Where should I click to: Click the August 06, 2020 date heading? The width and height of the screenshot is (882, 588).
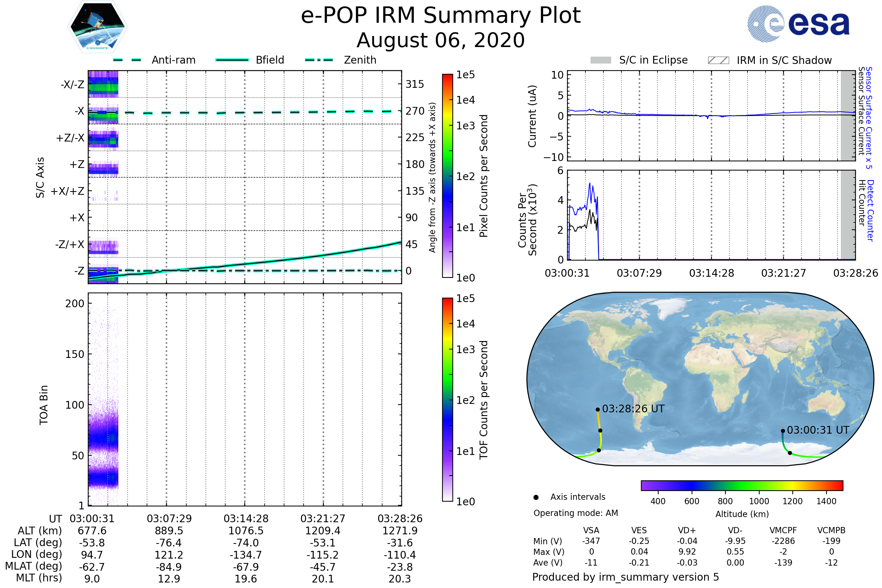[441, 40]
